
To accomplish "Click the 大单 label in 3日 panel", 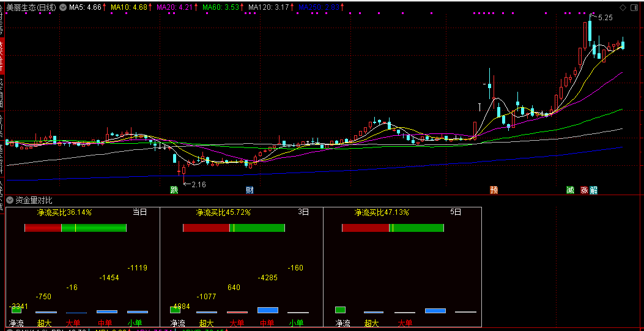I will pos(237,324).
